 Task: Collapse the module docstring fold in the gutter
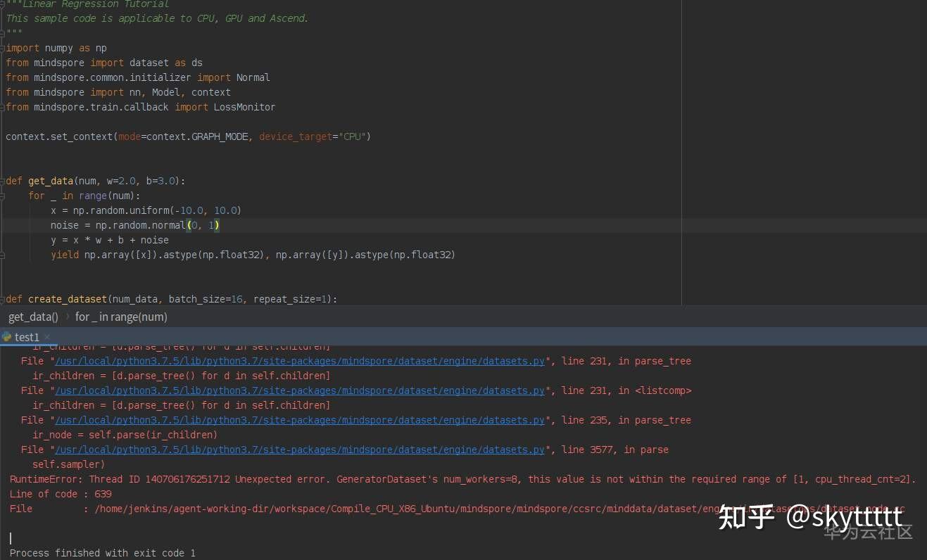(x=3, y=4)
